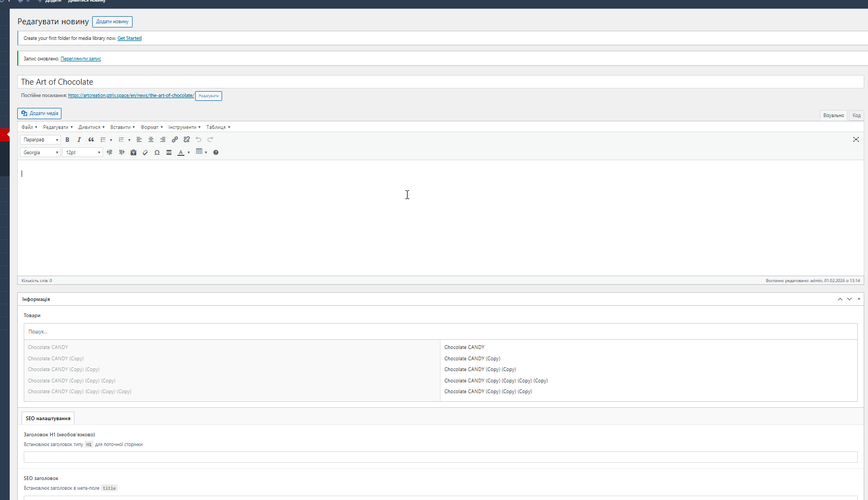868x500 pixels.
Task: Apply text color with the A icon
Action: click(x=181, y=153)
